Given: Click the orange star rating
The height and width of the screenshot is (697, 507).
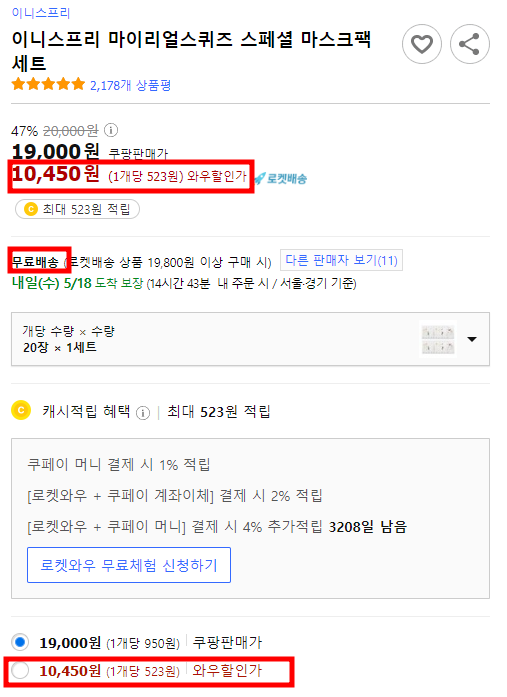Looking at the screenshot, I should click(48, 84).
